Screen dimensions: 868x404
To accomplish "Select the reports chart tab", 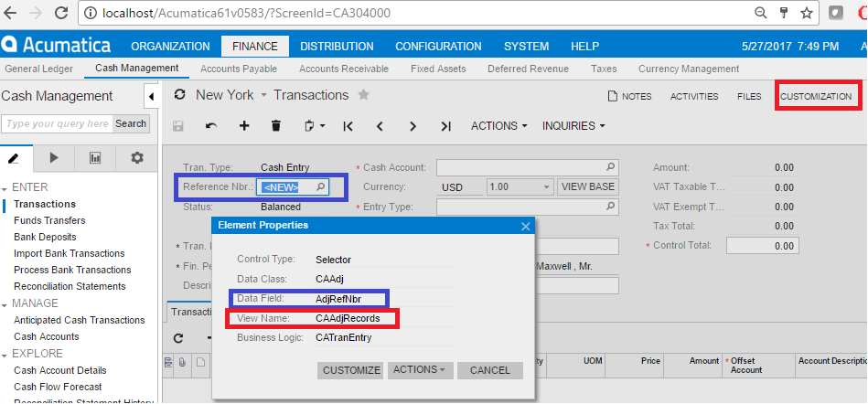I will tap(95, 158).
